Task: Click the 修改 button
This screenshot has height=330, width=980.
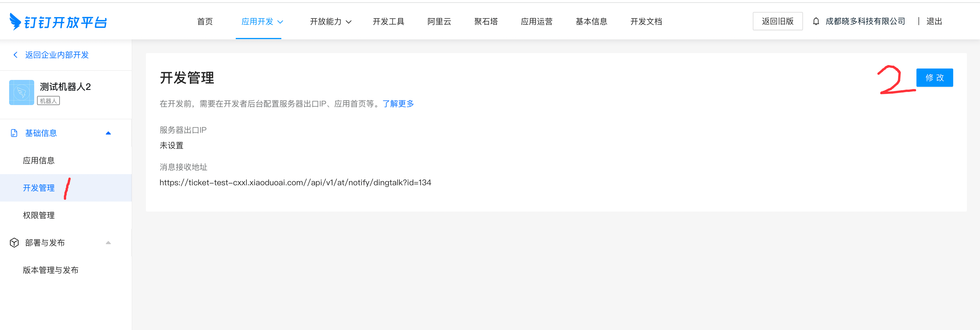Action: (934, 78)
